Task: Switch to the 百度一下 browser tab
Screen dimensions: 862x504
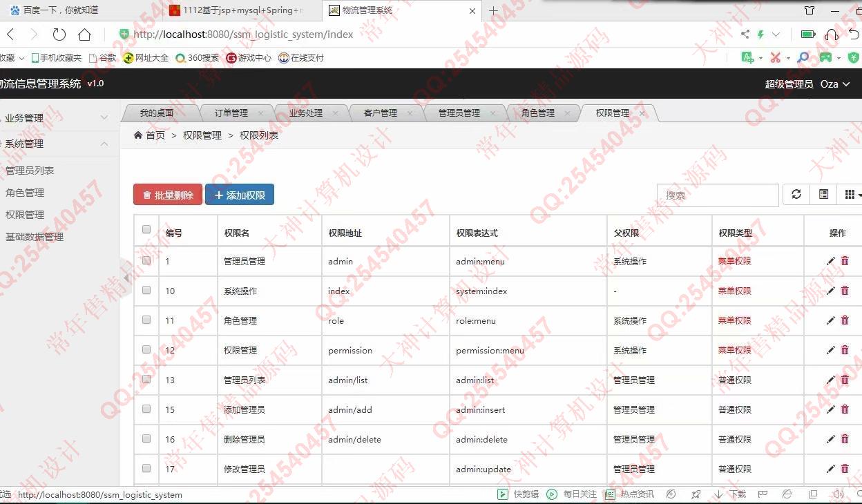Action: pyautogui.click(x=61, y=10)
